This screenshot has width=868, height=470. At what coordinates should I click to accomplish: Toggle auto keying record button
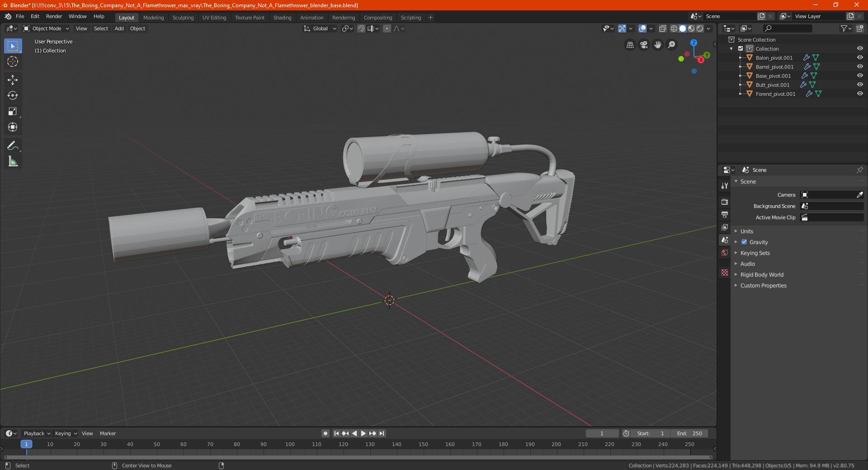tap(325, 433)
